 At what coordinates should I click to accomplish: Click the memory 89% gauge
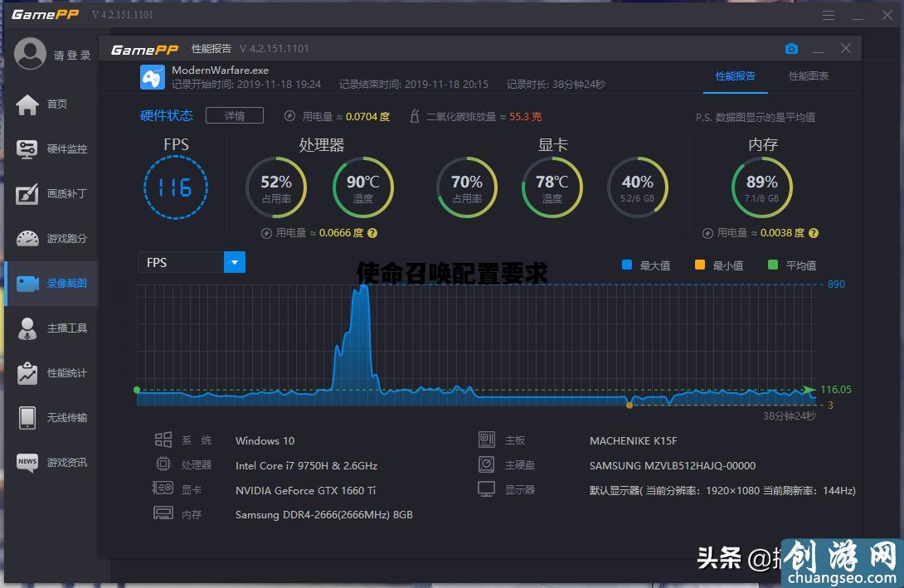762,188
